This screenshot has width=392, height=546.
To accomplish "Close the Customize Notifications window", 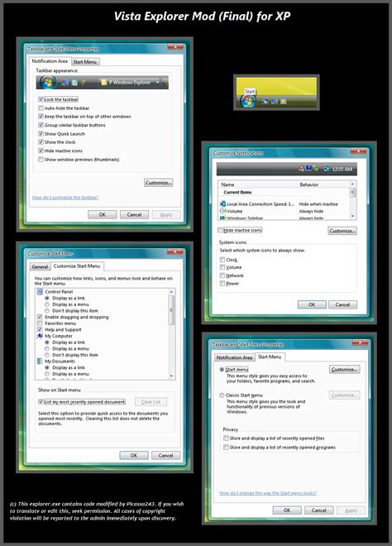I will (359, 151).
